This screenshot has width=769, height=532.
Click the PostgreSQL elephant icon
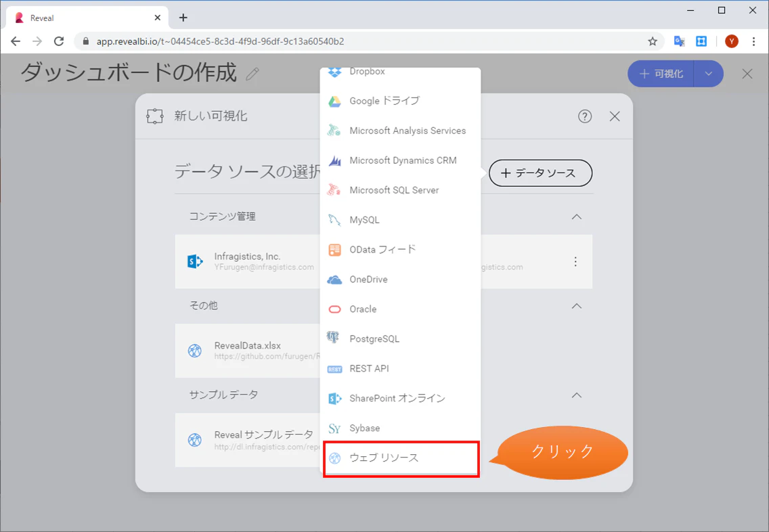(334, 338)
